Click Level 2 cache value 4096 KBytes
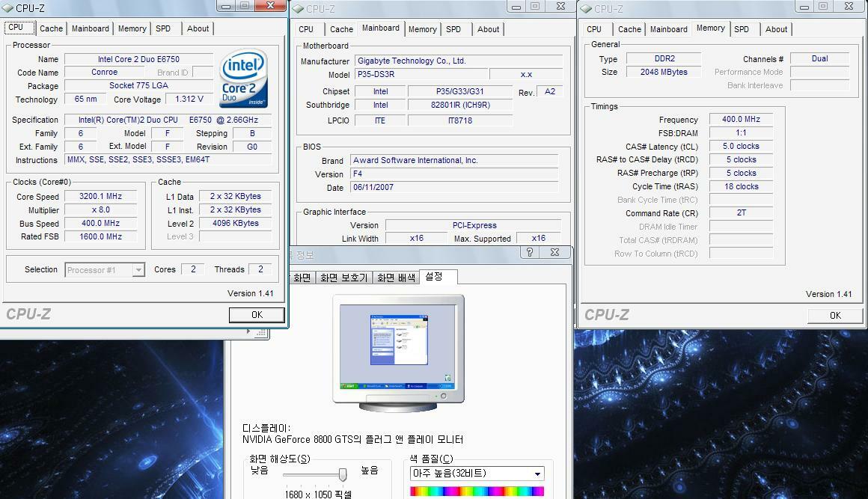This screenshot has width=868, height=499. pyautogui.click(x=236, y=224)
